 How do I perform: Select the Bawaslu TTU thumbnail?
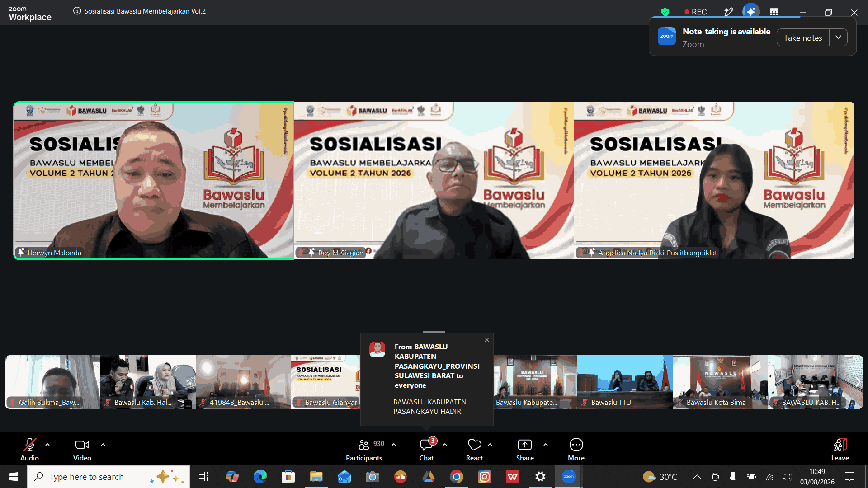pos(625,382)
